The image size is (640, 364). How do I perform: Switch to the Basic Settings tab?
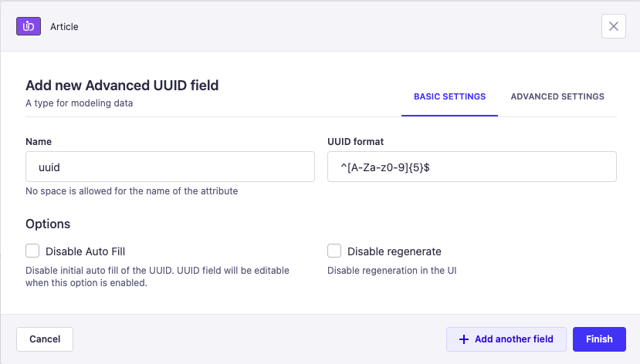(x=449, y=96)
